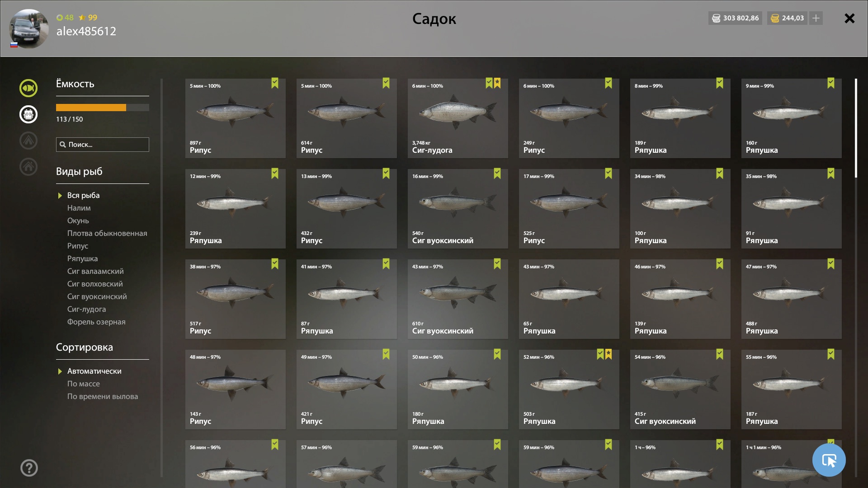The image size is (868, 488).
Task: Toggle bookmark on 897 г Рипус card
Action: [275, 83]
